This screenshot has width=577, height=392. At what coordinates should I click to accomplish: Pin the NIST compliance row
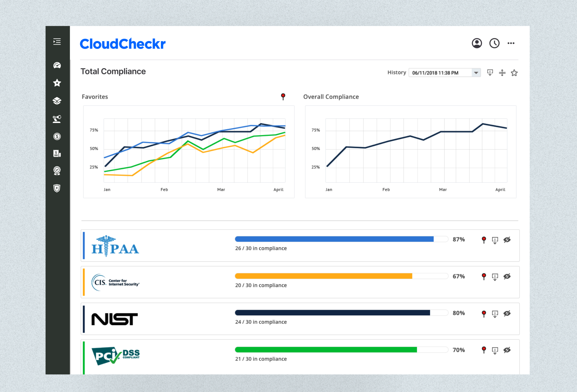coord(484,314)
